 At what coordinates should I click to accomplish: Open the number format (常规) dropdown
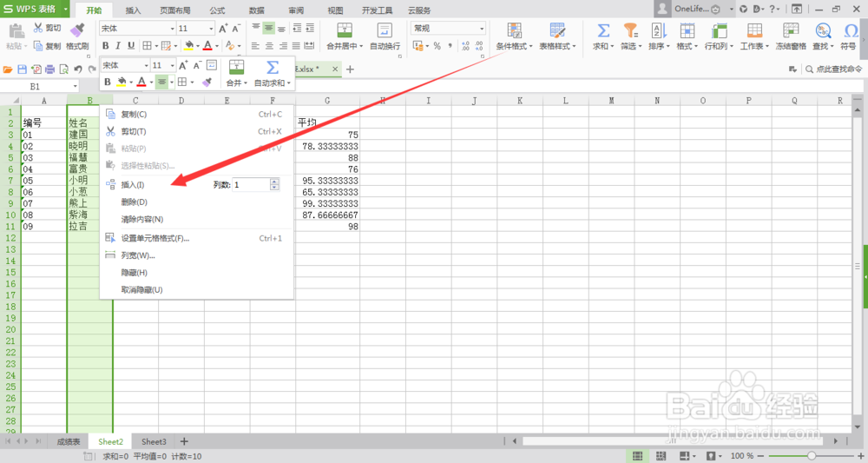[482, 29]
